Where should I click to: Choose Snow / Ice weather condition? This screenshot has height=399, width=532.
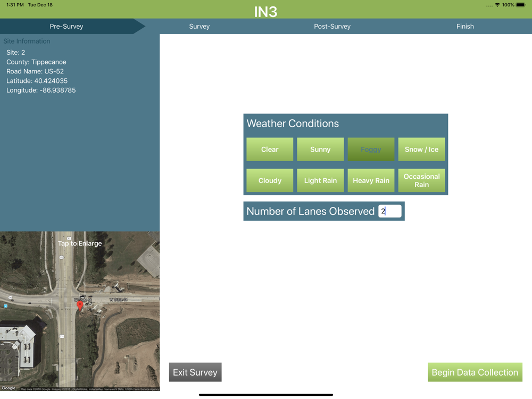[421, 149]
